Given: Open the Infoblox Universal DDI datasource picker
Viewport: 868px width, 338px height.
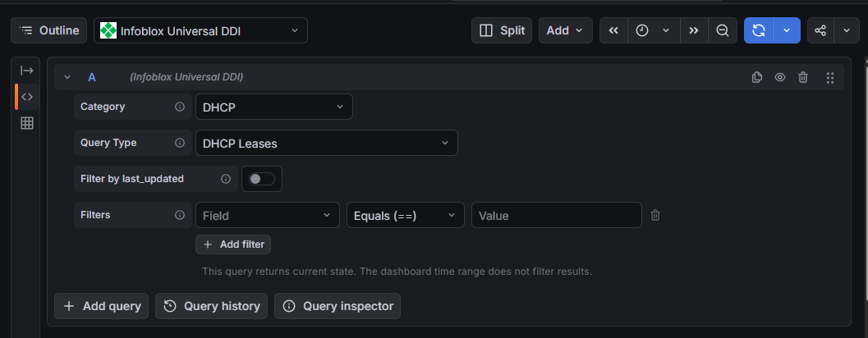Looking at the screenshot, I should [200, 30].
